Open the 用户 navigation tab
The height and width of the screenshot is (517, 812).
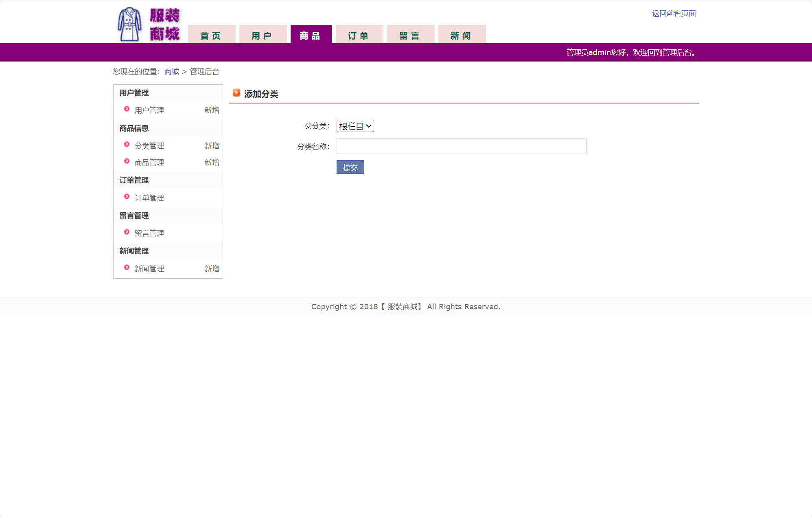pyautogui.click(x=263, y=35)
